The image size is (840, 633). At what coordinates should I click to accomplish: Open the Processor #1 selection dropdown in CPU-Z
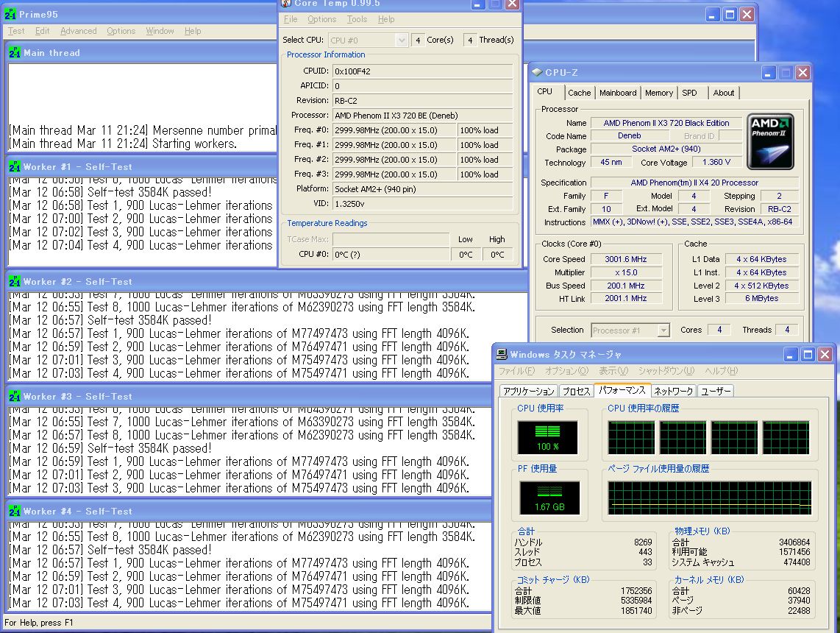[x=663, y=330]
